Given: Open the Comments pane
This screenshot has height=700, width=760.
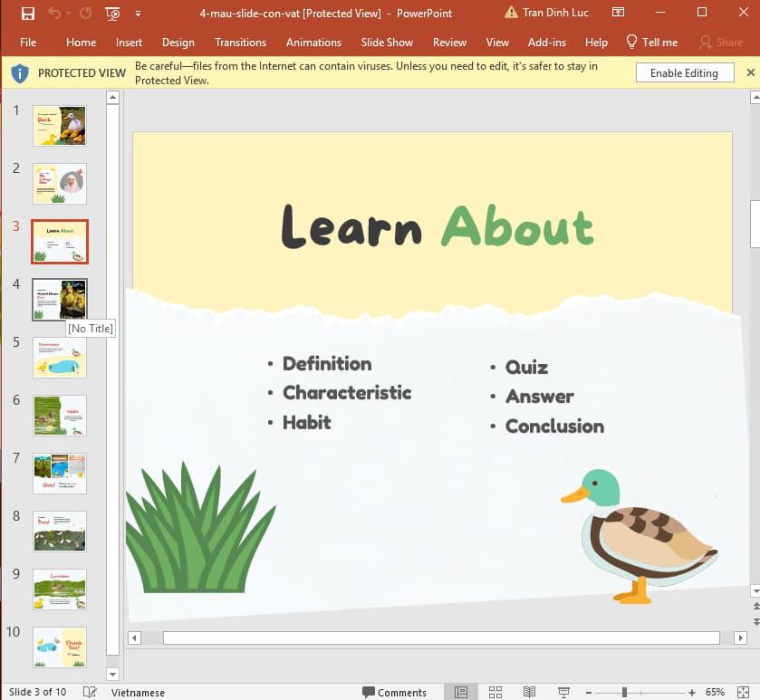Looking at the screenshot, I should click(396, 692).
